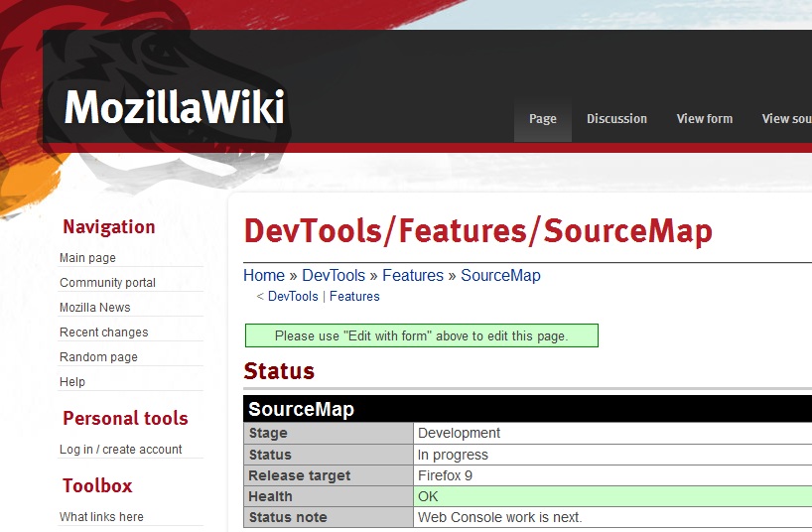The height and width of the screenshot is (532, 812).
Task: Click the DevTools/Features/SourceMap page title
Action: (x=478, y=231)
